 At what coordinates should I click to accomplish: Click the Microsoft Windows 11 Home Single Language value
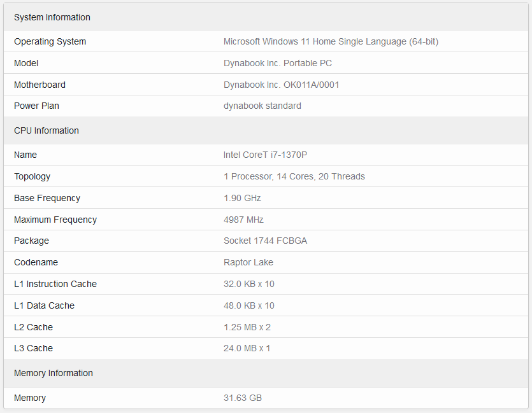(331, 41)
